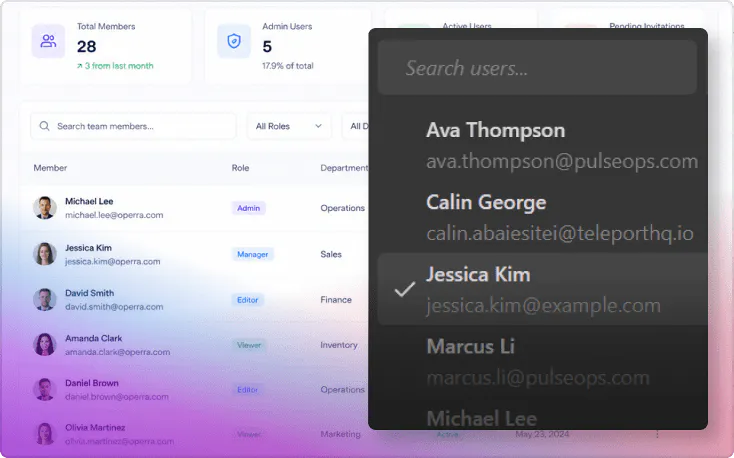The width and height of the screenshot is (734, 458).
Task: Select Marcus Li in user list
Action: (543, 362)
